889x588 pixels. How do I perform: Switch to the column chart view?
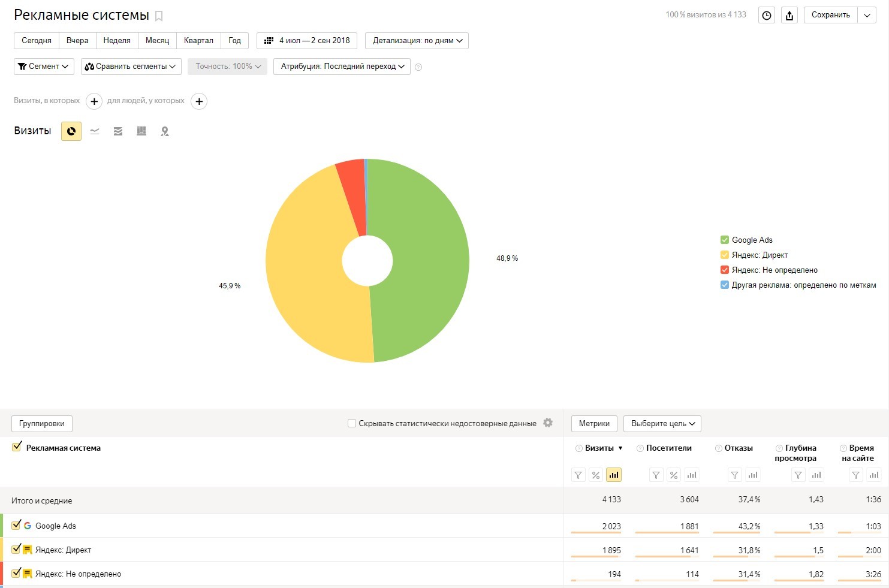coord(141,131)
